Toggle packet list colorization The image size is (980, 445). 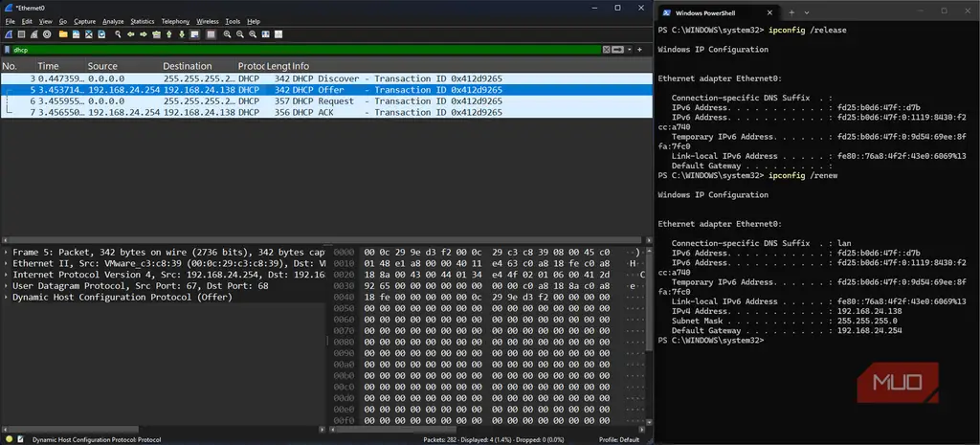coord(212,34)
